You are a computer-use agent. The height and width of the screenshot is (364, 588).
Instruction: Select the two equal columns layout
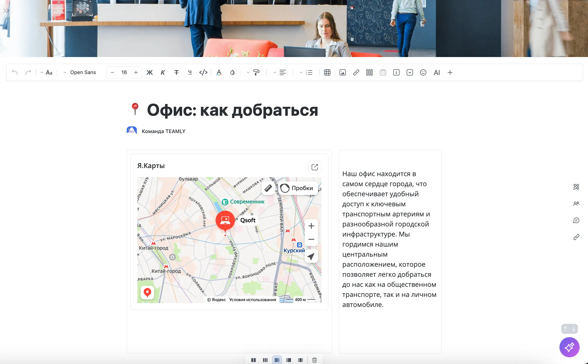click(x=253, y=360)
